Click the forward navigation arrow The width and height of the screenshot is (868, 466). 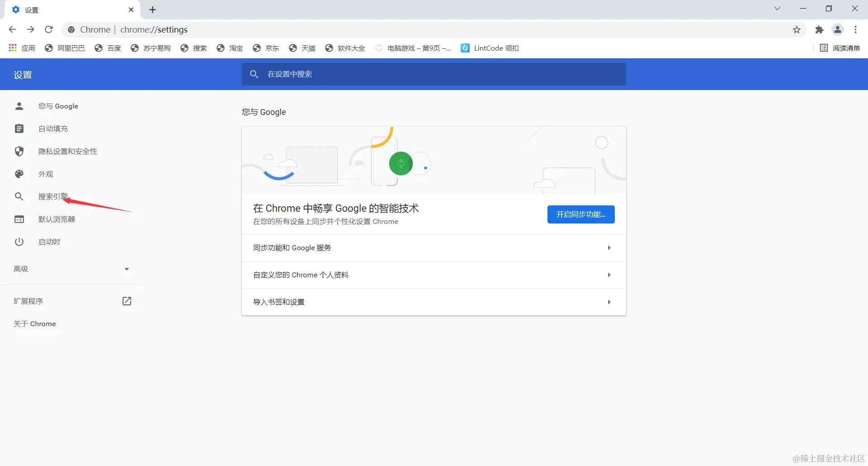[30, 29]
